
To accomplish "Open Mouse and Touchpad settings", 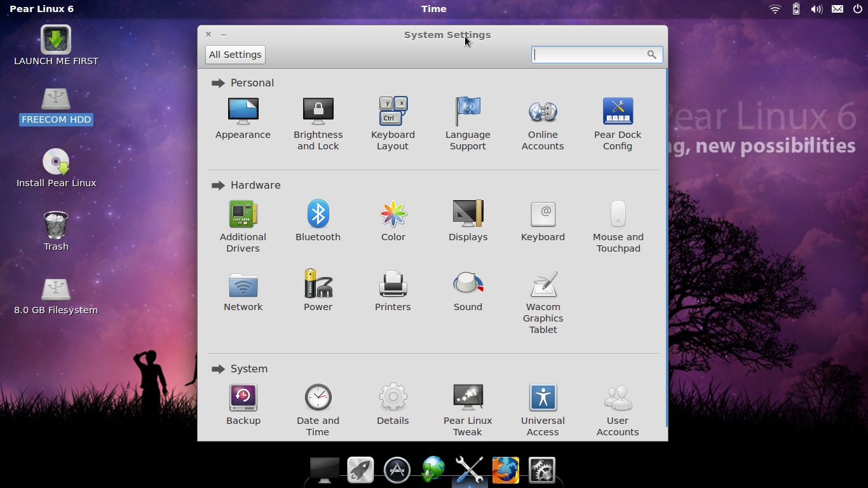I will point(618,226).
